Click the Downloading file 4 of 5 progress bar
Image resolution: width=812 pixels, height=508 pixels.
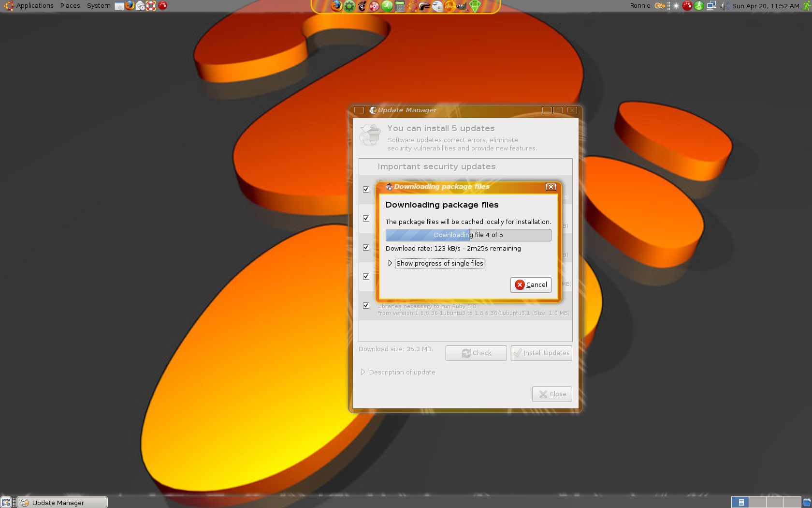point(468,235)
